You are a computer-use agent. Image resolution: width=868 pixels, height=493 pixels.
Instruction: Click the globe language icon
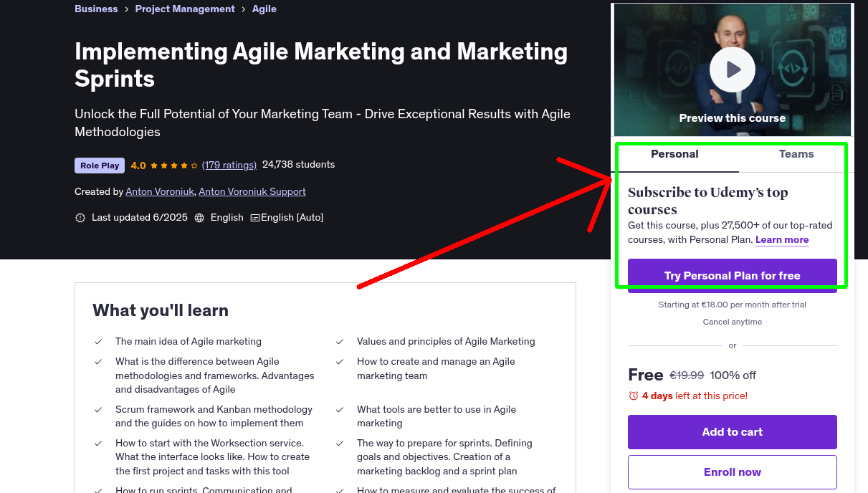[199, 218]
